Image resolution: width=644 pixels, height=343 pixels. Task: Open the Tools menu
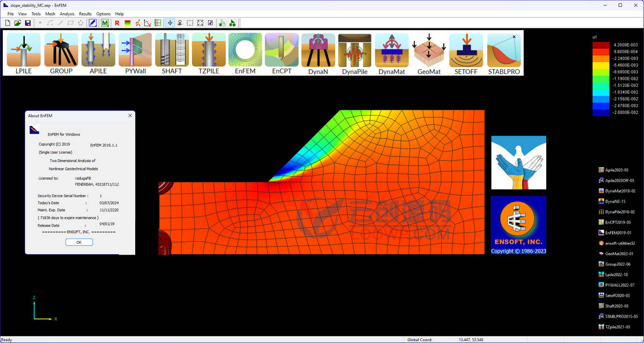coord(36,14)
